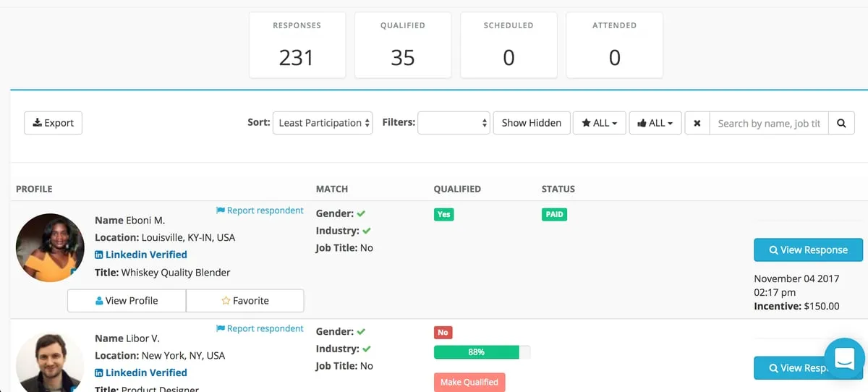Click Libor's Gender match checkmark

pyautogui.click(x=361, y=331)
